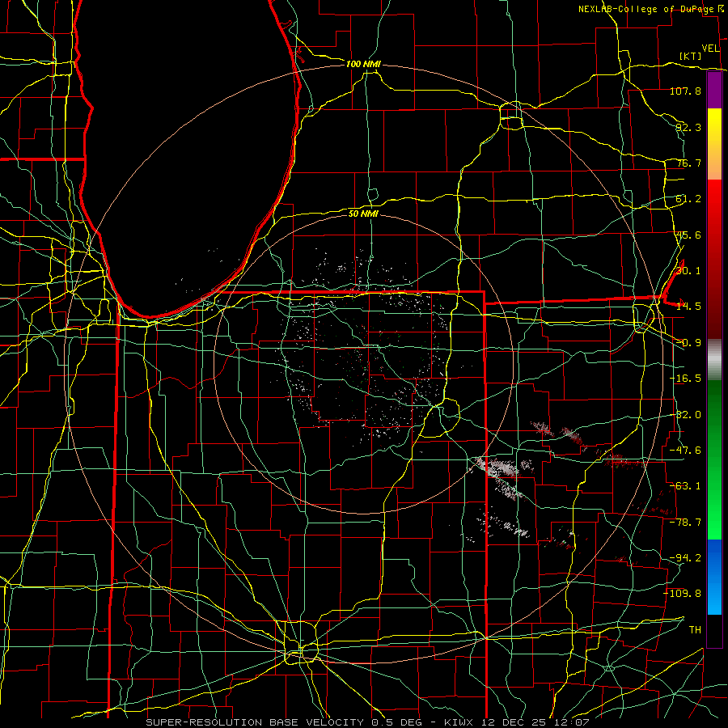Screen dimensions: 728x728
Task: Click the 61.2 velocity value
Action: click(x=688, y=199)
